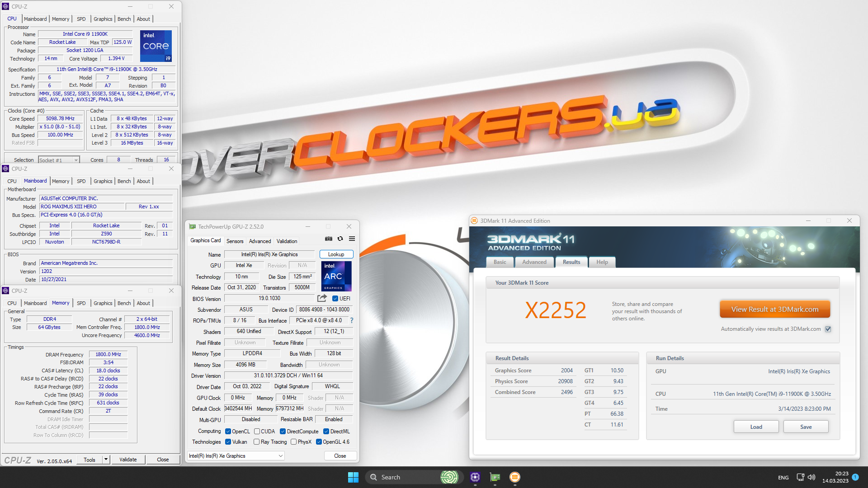Click the Validate button in CPU-Z

click(x=128, y=460)
